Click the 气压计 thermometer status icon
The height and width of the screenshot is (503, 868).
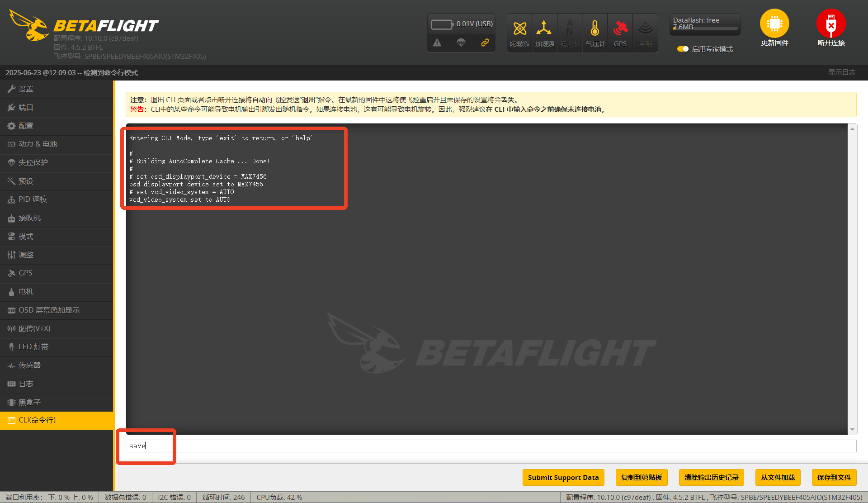point(595,28)
